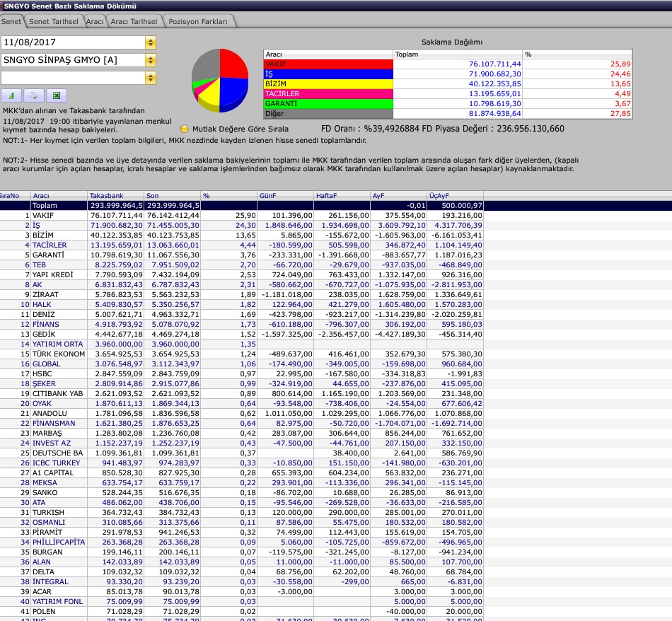Sort main table by ÜçAyF column header
This screenshot has width=672, height=621.
[x=455, y=196]
